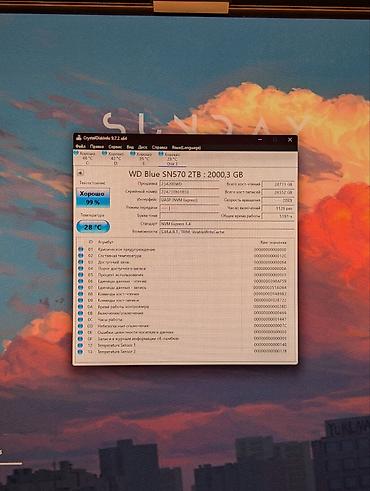The width and height of the screenshot is (370, 491).
Task: Click the status orb for Temperature Sensor 1
Action: pyautogui.click(x=81, y=345)
